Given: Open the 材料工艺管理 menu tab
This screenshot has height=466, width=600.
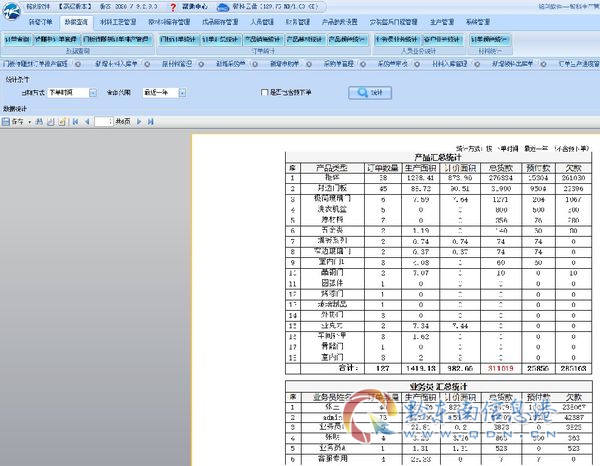Looking at the screenshot, I should pos(118,22).
